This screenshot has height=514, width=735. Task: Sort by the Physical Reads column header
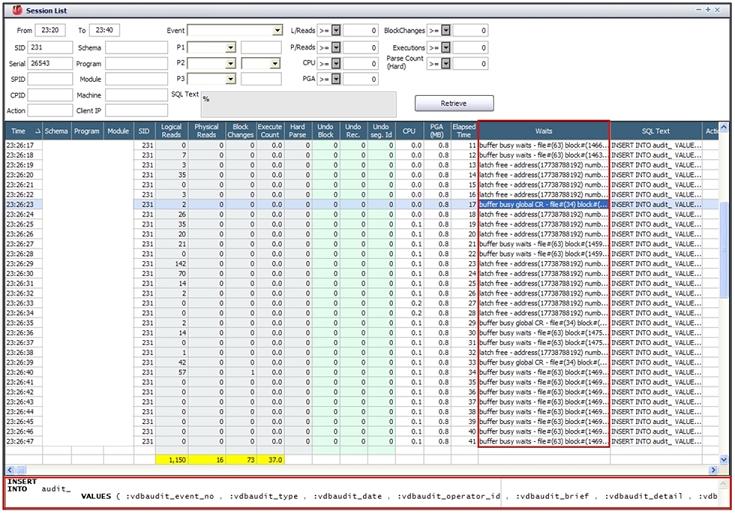[207, 131]
